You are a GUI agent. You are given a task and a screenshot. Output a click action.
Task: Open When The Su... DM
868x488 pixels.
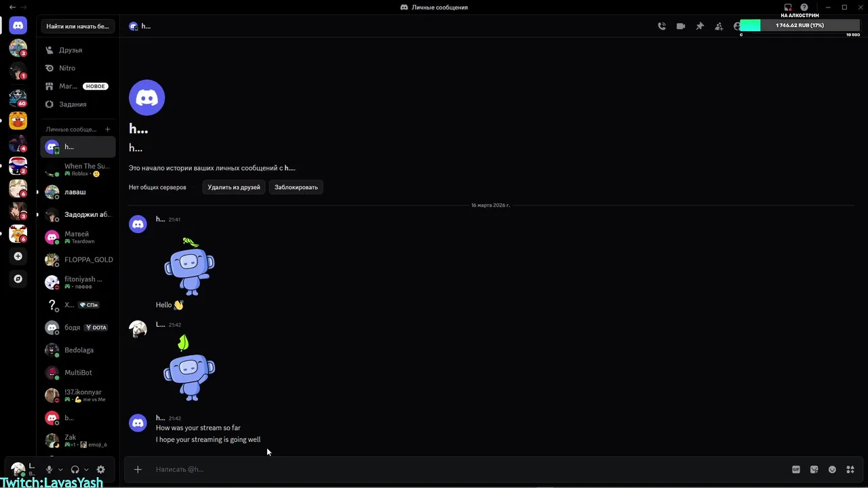tap(78, 169)
